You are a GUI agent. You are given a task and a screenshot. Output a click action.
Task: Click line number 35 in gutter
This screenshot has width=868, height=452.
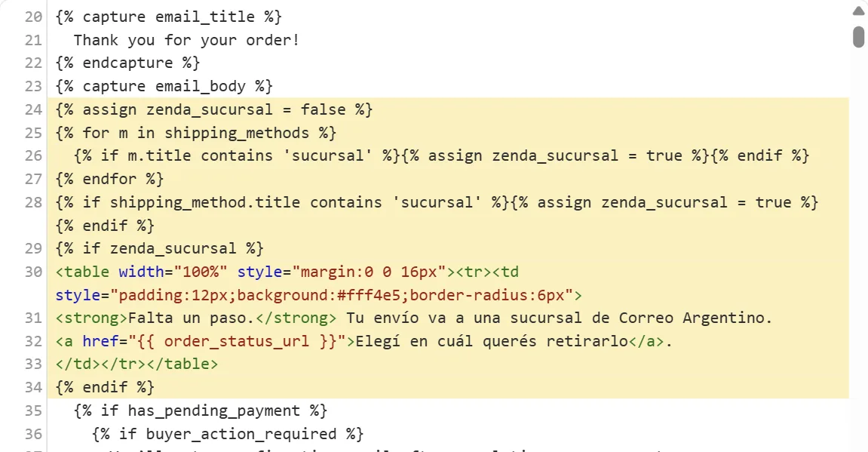point(33,411)
